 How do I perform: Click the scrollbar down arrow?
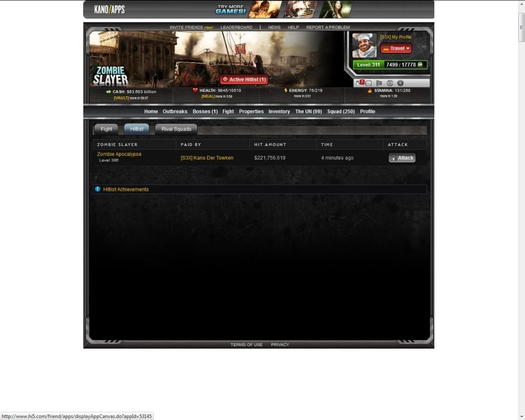click(x=521, y=417)
